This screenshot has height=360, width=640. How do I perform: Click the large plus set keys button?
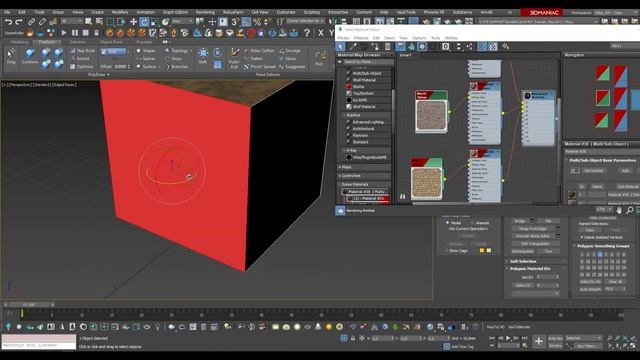tap(539, 342)
